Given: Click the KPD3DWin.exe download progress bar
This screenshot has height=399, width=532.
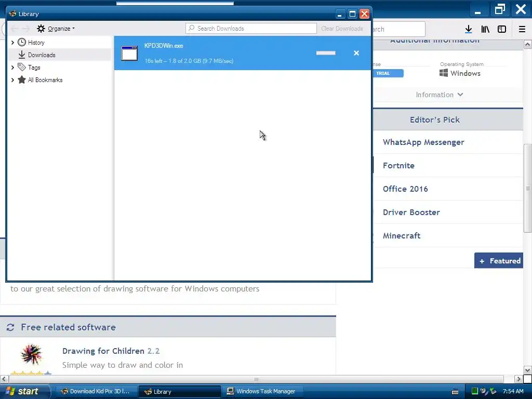Looking at the screenshot, I should click(326, 53).
